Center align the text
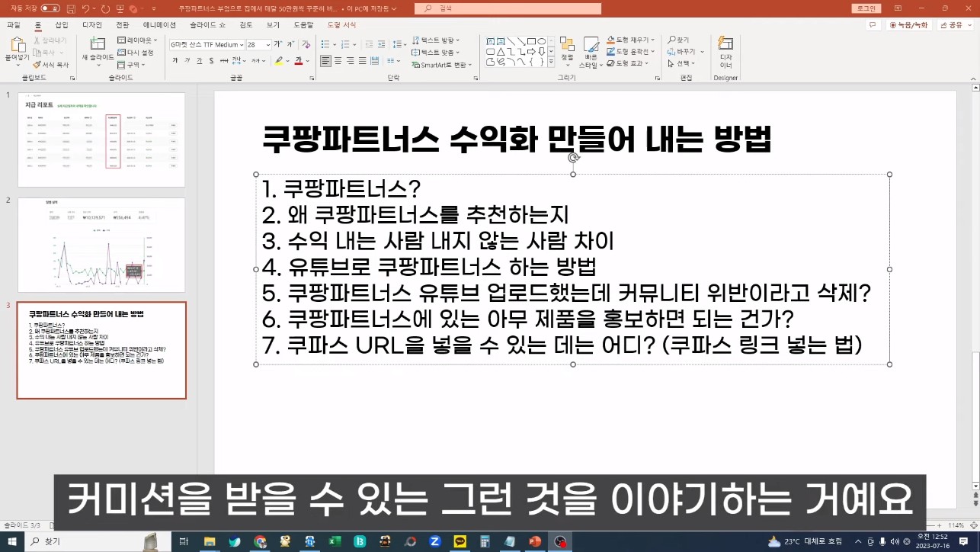The image size is (980, 552). pyautogui.click(x=338, y=61)
